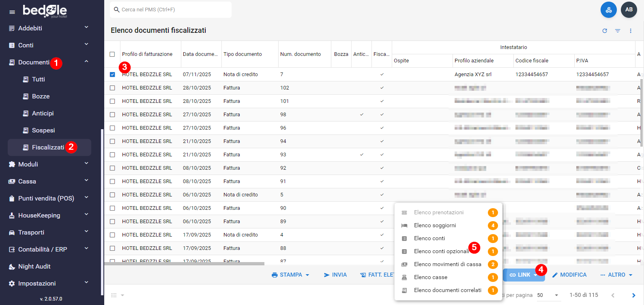Uncheck the Nota di credito 7 row checkbox
644x305 pixels.
pos(112,75)
